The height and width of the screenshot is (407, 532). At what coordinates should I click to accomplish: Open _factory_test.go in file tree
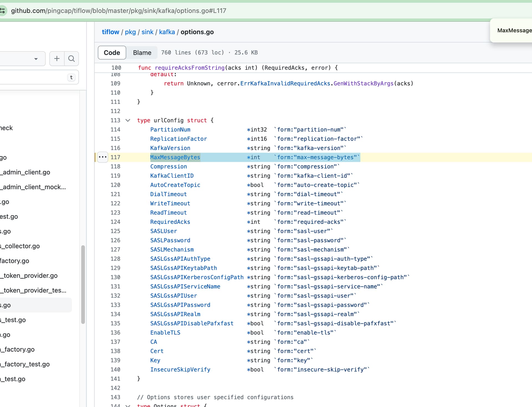[25, 364]
